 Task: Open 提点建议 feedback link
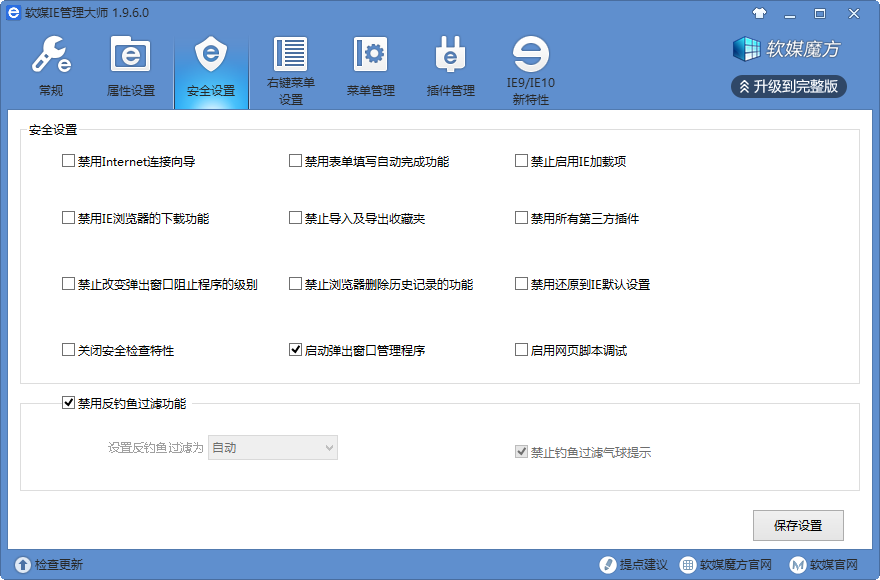tap(644, 565)
